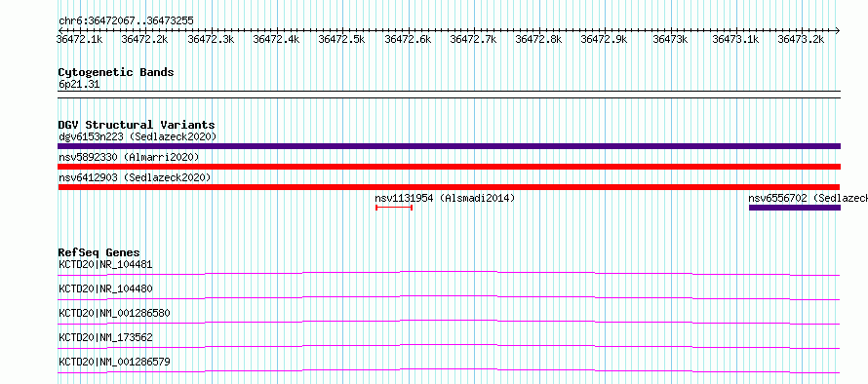Click the black 6p21.31 cytogenetic band bar
868x384 pixels.
click(x=449, y=95)
